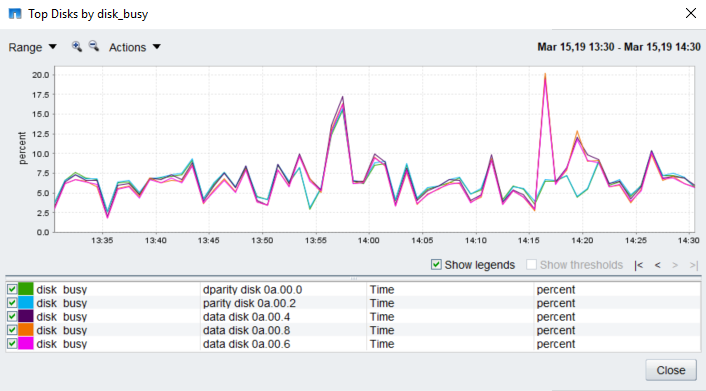Viewport: 706px width, 391px height.
Task: Click the 20.0 y-axis label
Action: [x=41, y=75]
